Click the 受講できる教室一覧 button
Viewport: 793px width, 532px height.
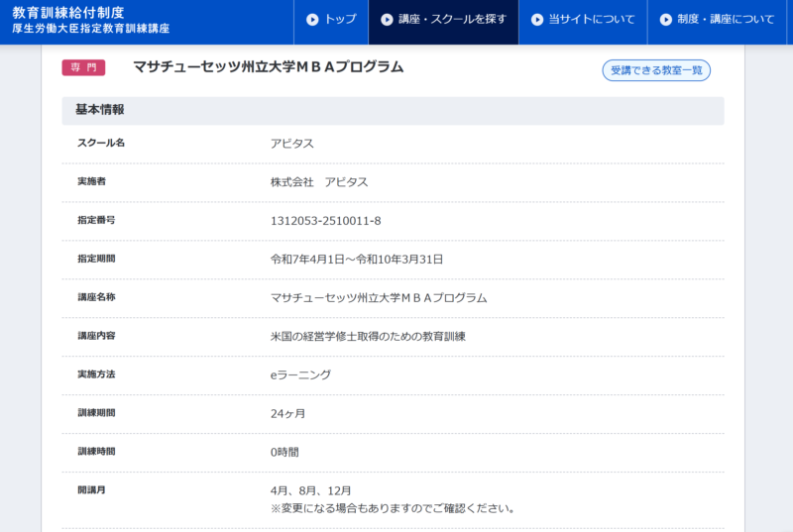point(656,70)
